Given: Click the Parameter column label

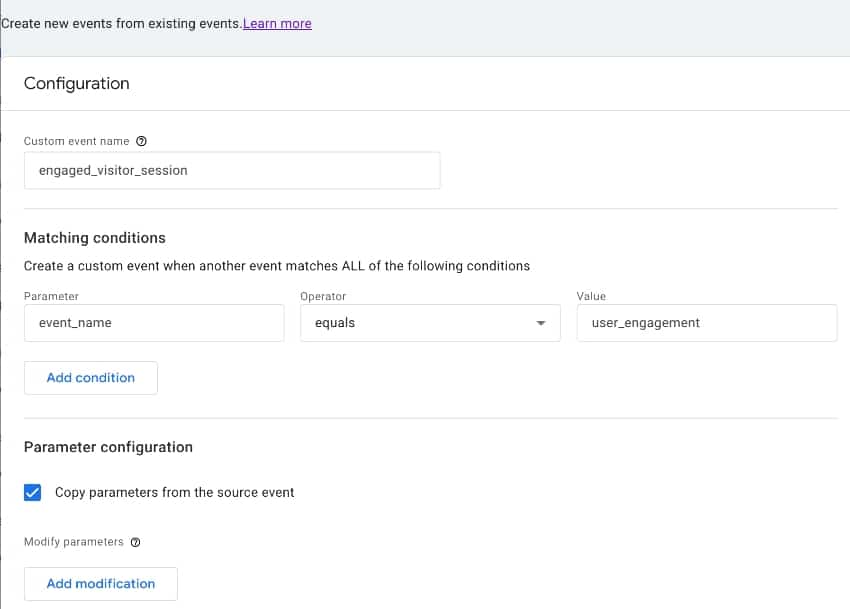Looking at the screenshot, I should point(51,296).
